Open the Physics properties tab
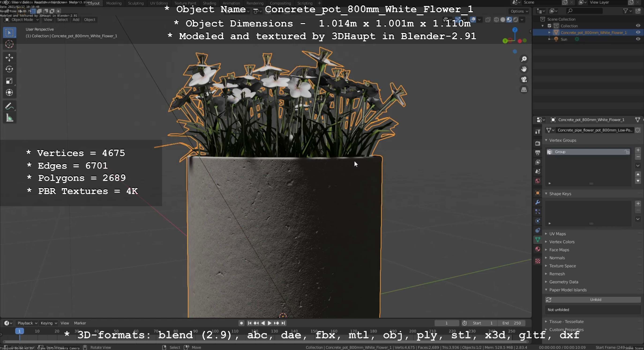 538,221
